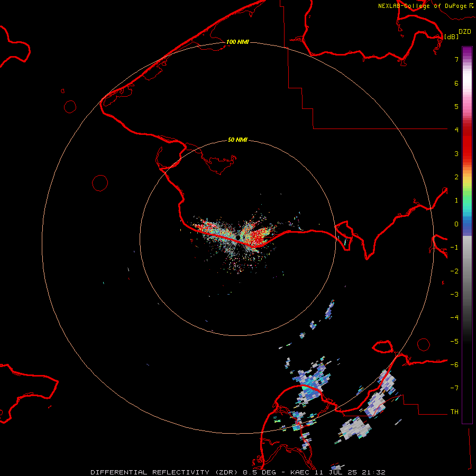Click the 5 tick label on color scale
This screenshot has height=476, width=476.
(x=456, y=106)
